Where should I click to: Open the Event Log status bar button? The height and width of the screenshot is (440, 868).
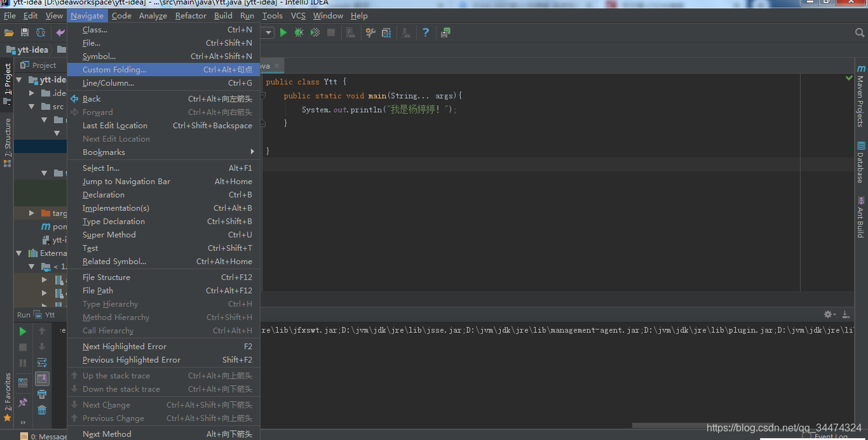point(826,436)
